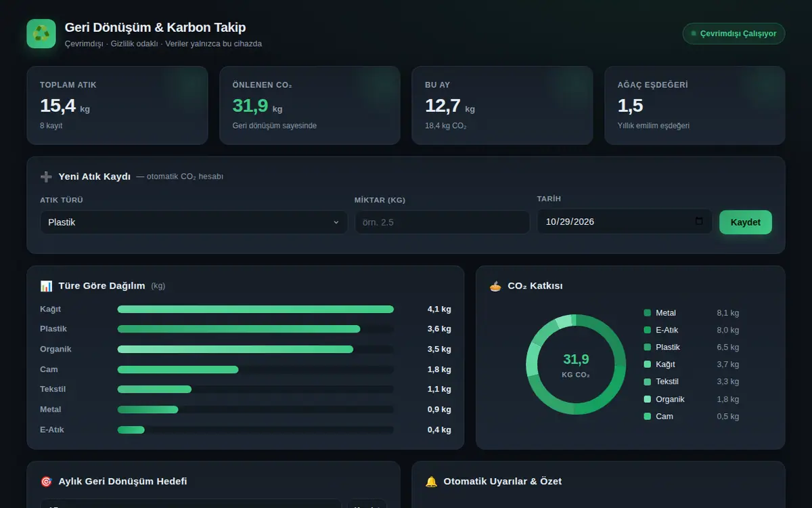Open the calendar picker icon in the Tarih field

pos(699,221)
